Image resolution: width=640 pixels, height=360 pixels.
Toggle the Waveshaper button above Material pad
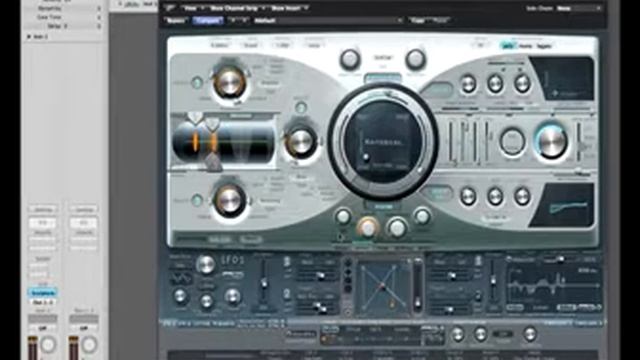click(382, 78)
